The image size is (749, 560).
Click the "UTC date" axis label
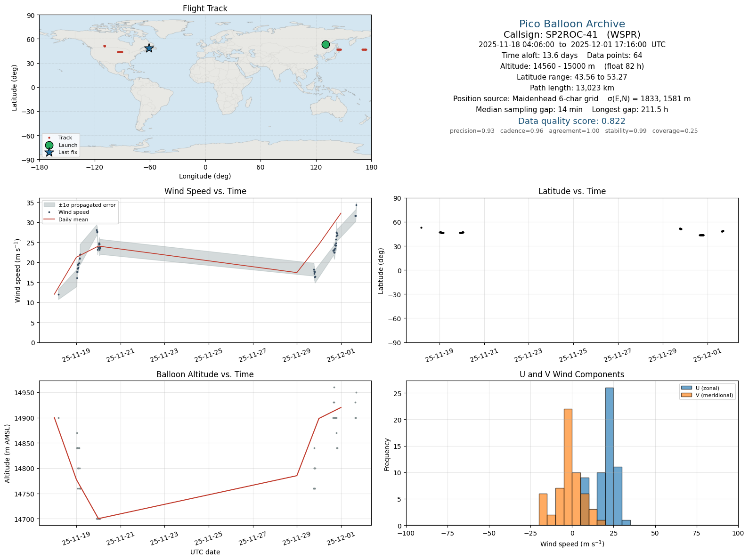coord(205,552)
